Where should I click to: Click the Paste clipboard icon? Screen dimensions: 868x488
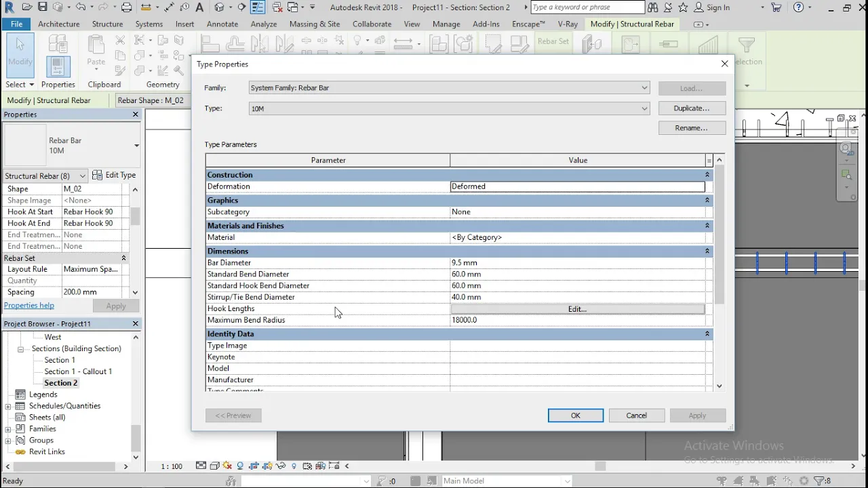tap(96, 52)
